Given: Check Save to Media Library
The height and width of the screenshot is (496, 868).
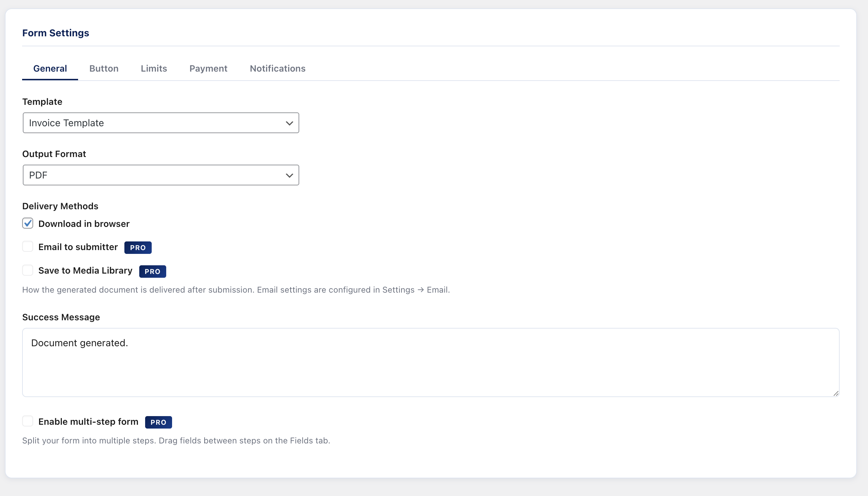Looking at the screenshot, I should (x=28, y=270).
